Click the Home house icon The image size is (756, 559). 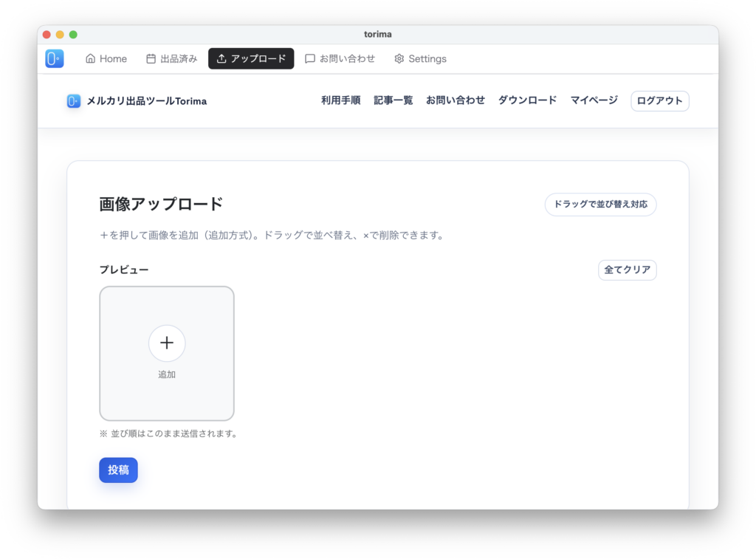(x=91, y=59)
